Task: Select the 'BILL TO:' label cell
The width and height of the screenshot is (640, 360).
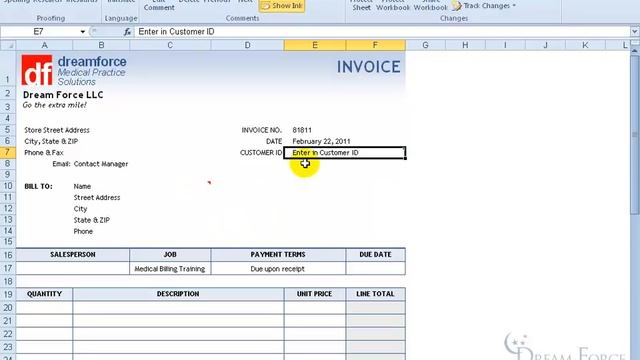Action: point(38,186)
